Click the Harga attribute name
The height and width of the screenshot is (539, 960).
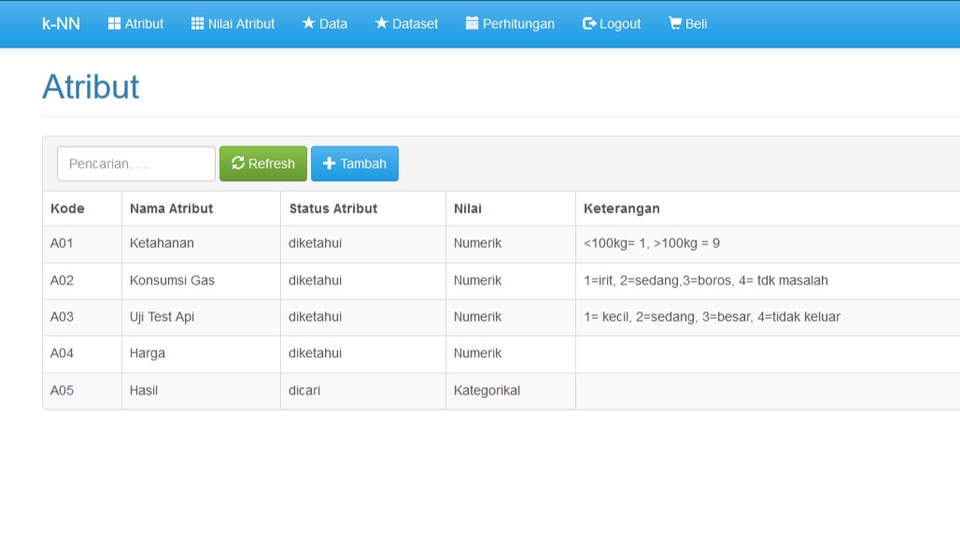pos(147,353)
